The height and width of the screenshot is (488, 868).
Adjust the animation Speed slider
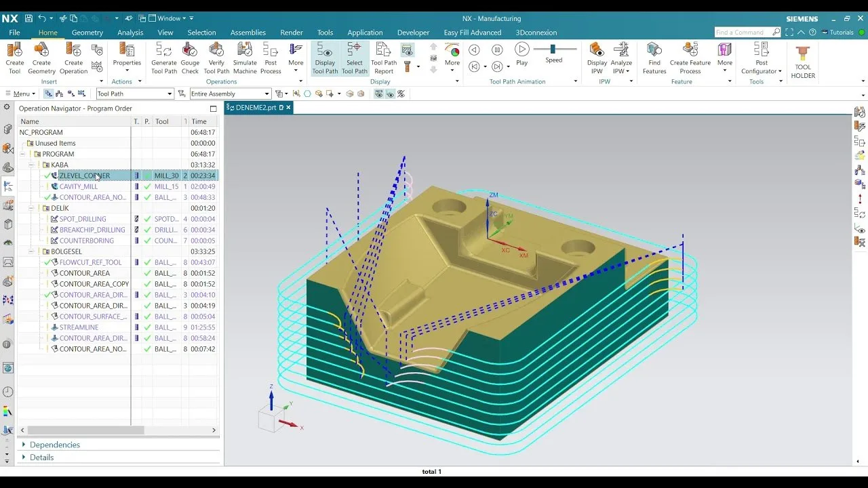click(553, 49)
